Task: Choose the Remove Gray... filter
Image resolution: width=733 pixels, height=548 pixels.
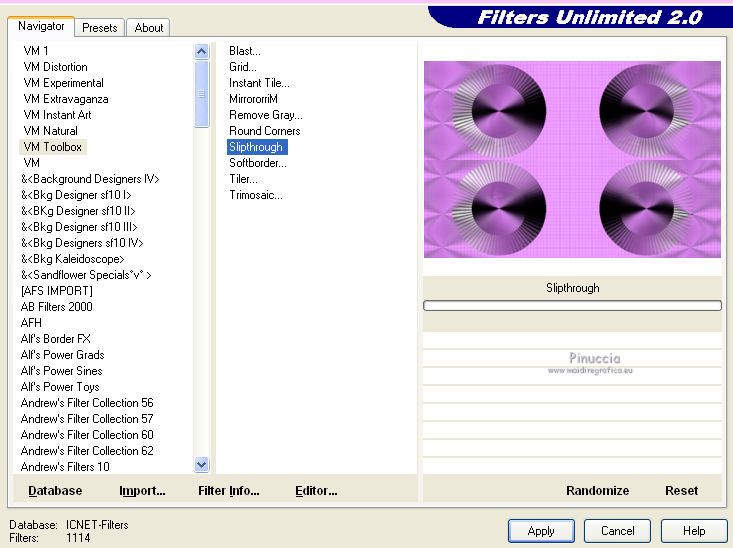Action: click(266, 115)
